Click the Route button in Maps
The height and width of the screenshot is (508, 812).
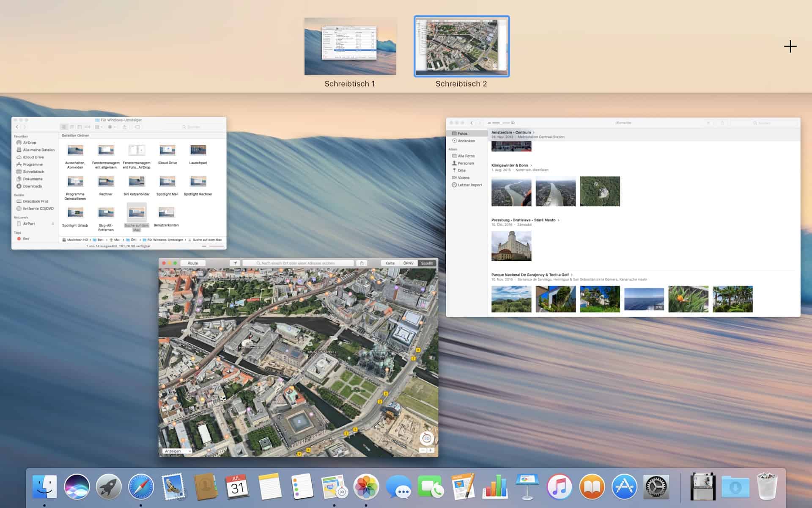pos(193,263)
